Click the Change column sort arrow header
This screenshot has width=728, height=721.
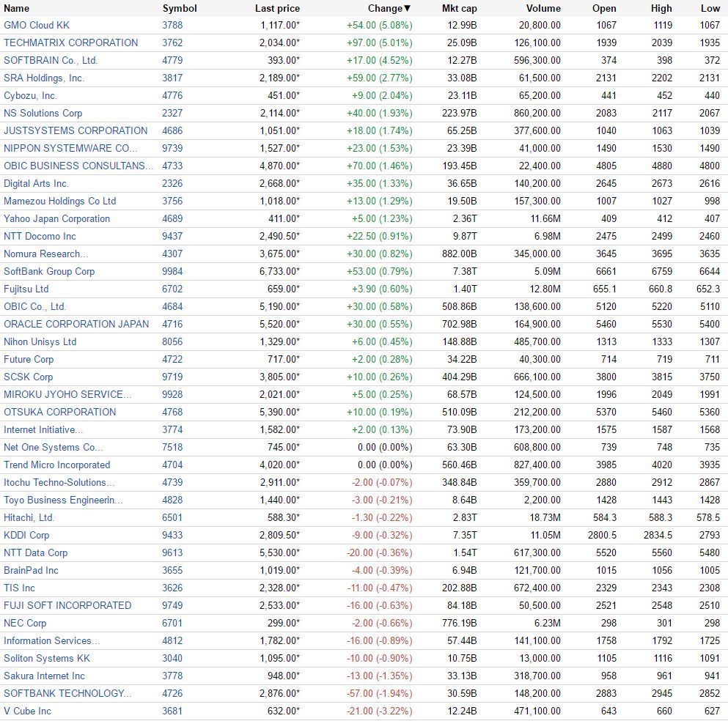(x=389, y=8)
